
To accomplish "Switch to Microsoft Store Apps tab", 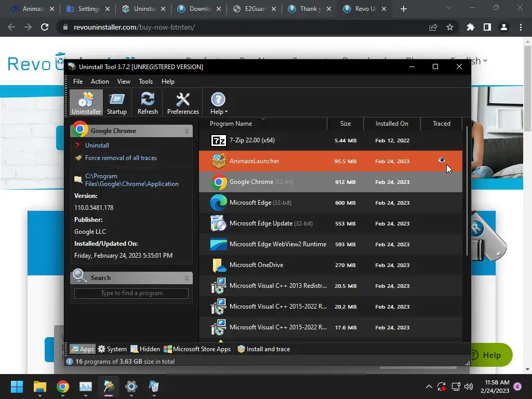I will (x=197, y=349).
